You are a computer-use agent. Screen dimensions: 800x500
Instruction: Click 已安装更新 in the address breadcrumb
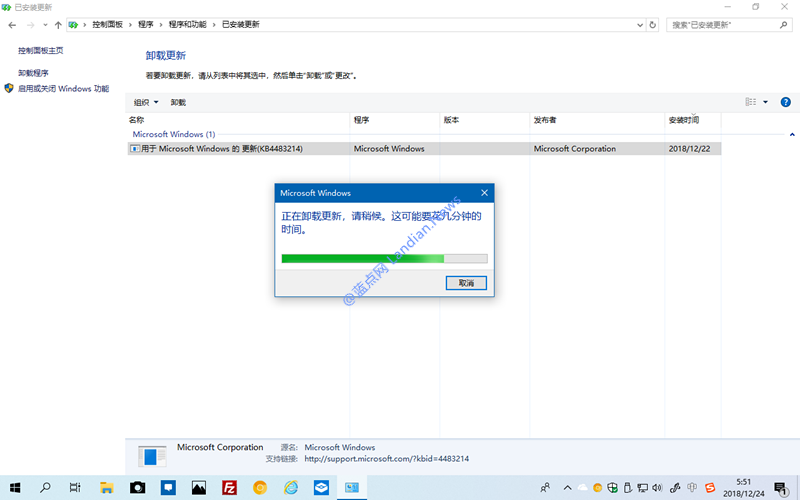(241, 24)
